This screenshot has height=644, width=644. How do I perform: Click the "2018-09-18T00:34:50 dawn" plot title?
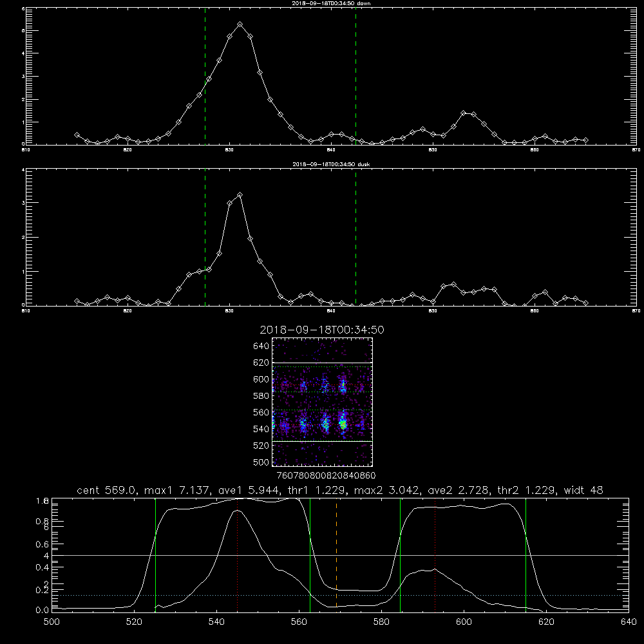point(331,3)
